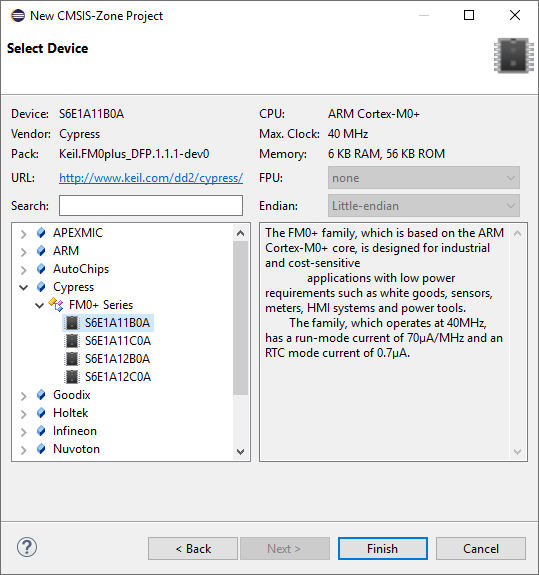Click the Holtek vendor label
The image size is (539, 575).
pyautogui.click(x=70, y=413)
